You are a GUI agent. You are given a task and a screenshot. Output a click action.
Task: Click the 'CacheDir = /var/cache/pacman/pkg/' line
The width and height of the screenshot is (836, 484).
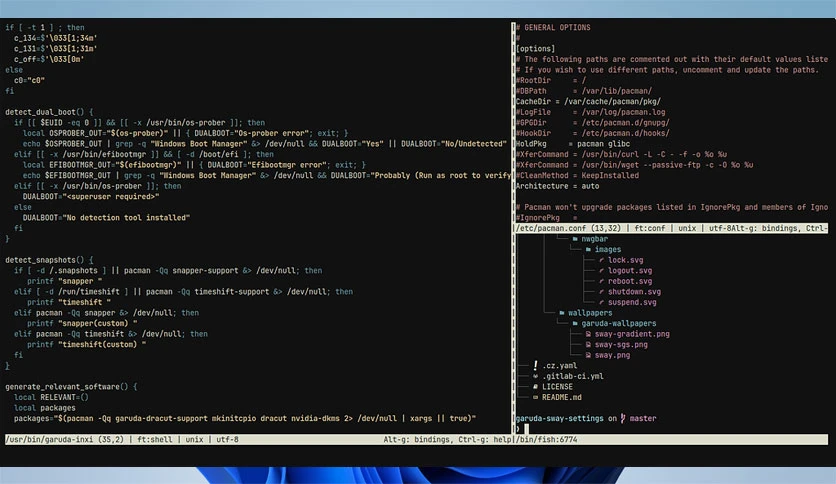(x=588, y=101)
